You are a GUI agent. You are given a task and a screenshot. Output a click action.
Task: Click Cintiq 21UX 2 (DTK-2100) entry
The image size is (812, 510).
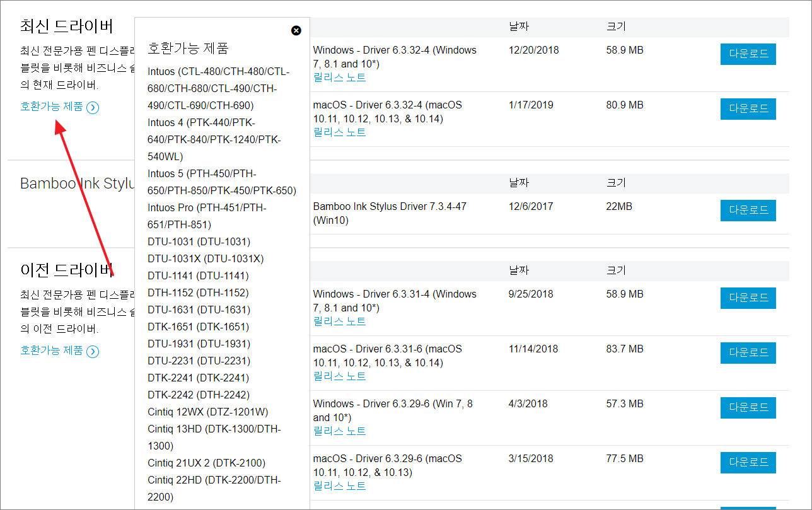point(207,463)
